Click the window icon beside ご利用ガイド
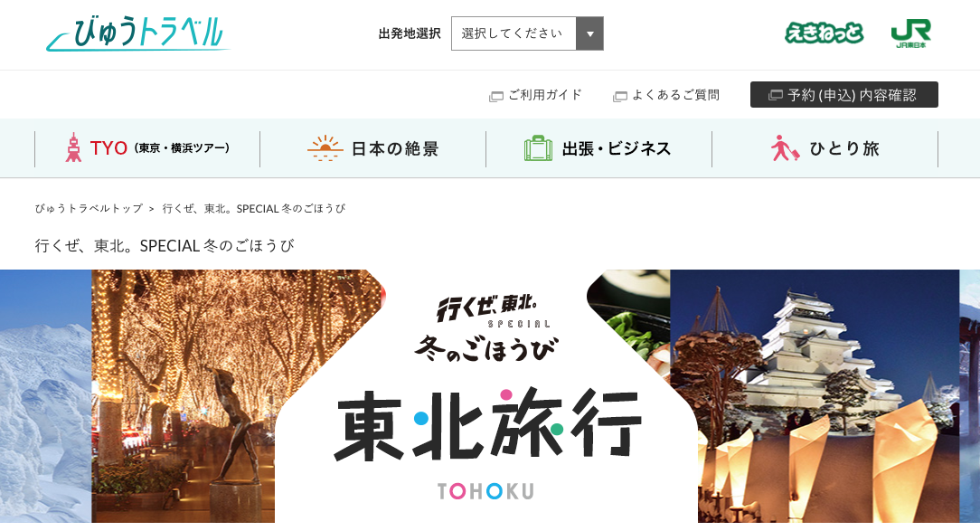This screenshot has height=531, width=980. (495, 96)
